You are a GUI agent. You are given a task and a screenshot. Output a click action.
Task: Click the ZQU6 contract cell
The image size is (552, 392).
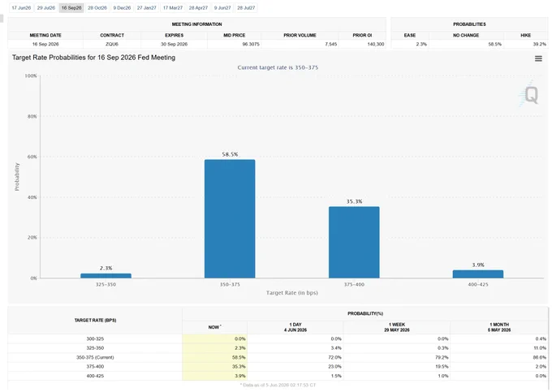tap(112, 44)
